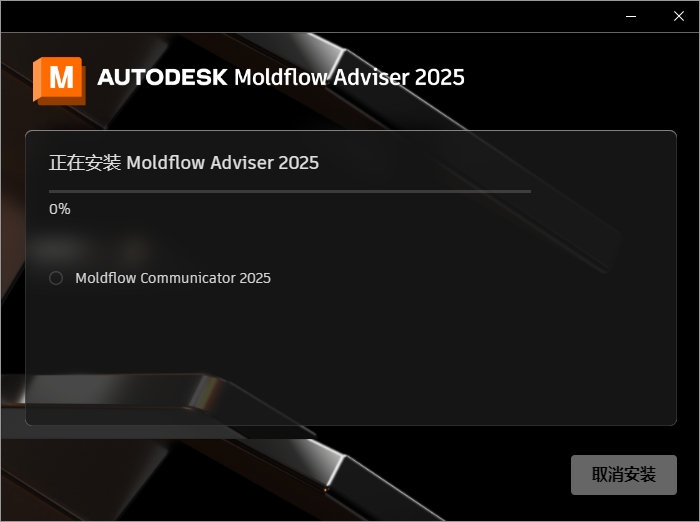The image size is (700, 522).
Task: Cancel the installation with 取消安装 button
Action: click(624, 475)
